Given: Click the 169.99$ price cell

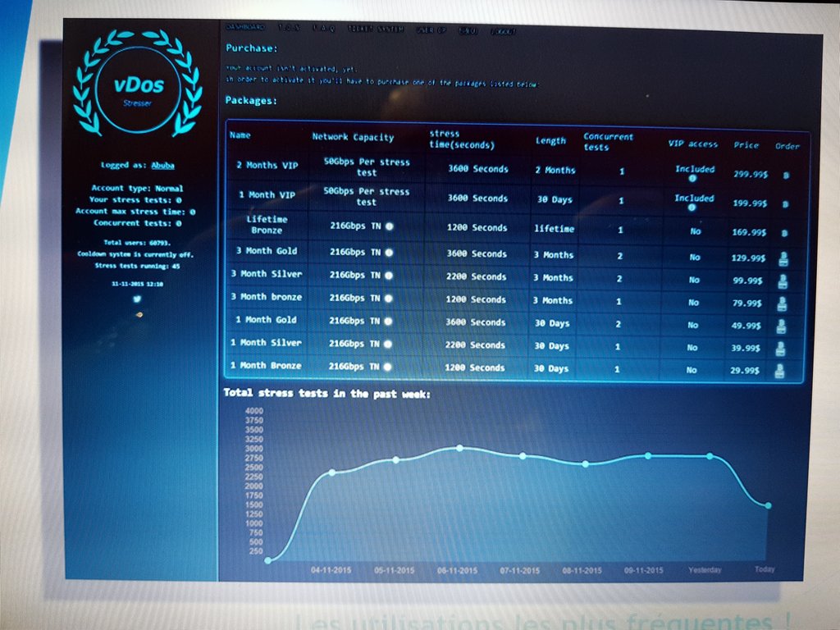Looking at the screenshot, I should [x=749, y=232].
